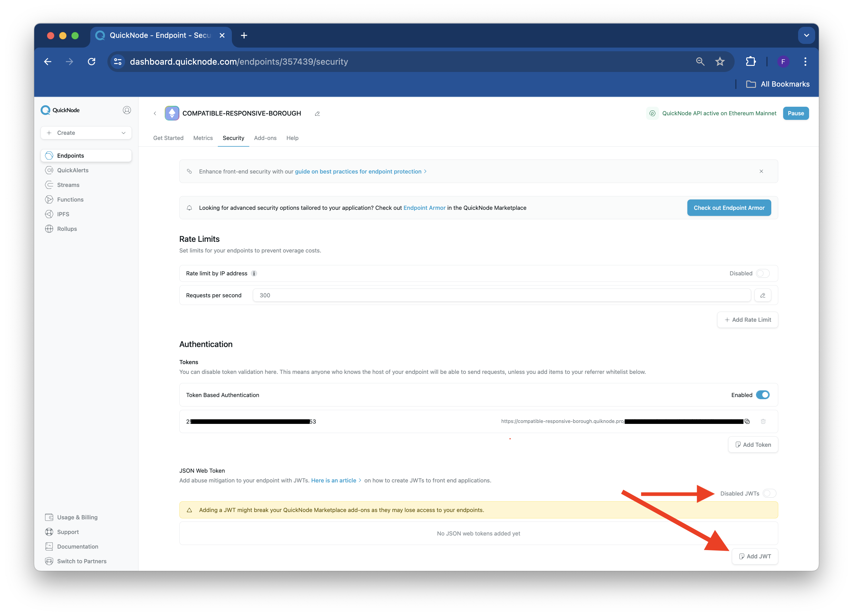Open IPFS in the sidebar
Viewport: 853px width, 616px height.
(x=57, y=214)
